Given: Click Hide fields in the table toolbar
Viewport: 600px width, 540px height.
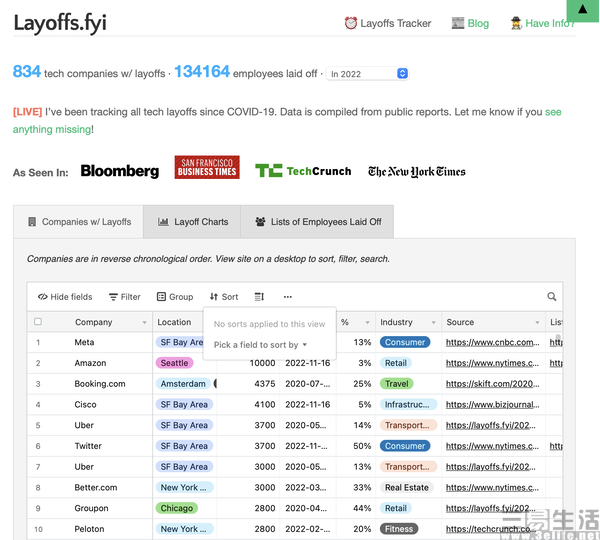Looking at the screenshot, I should coord(65,297).
